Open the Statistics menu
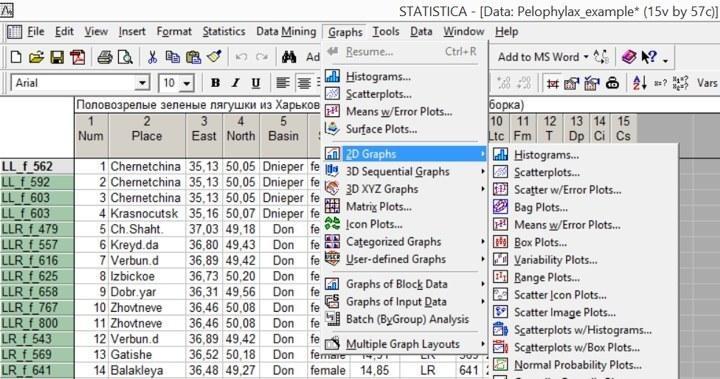The width and height of the screenshot is (720, 379). click(224, 32)
